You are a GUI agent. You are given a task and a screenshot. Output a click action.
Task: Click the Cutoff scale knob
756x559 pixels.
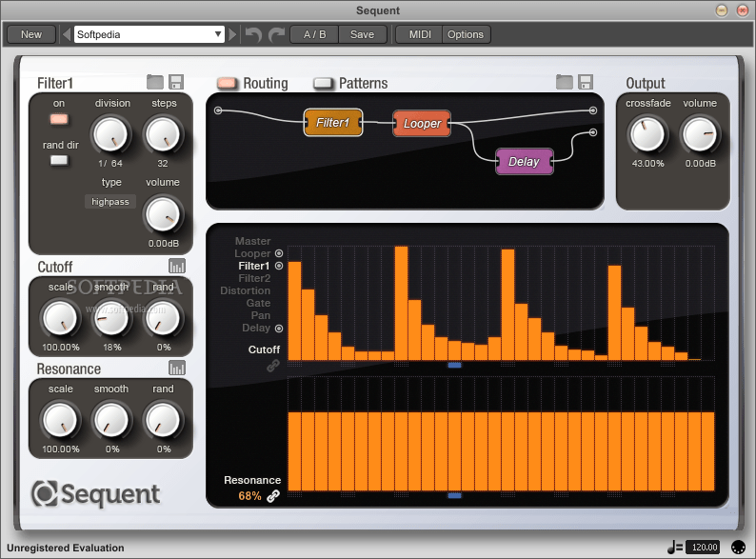[x=60, y=319]
